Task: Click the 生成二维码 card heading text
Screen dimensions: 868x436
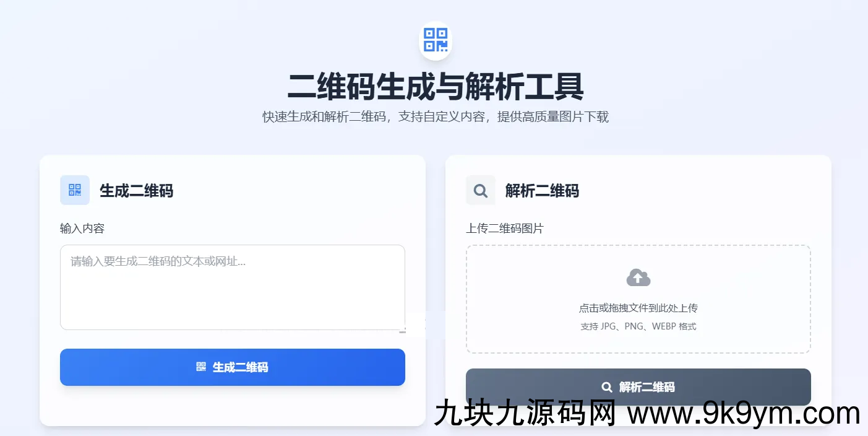Action: pyautogui.click(x=137, y=191)
